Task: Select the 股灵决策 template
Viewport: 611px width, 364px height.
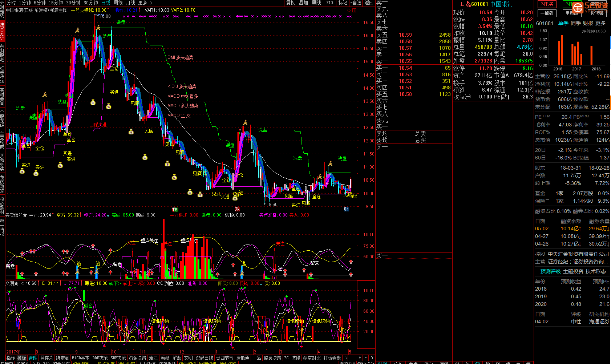Action: tap(272, 358)
